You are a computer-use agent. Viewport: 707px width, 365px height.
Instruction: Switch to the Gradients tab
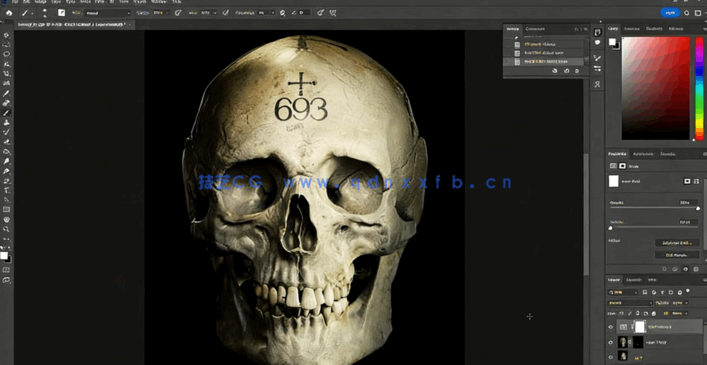pyautogui.click(x=654, y=29)
